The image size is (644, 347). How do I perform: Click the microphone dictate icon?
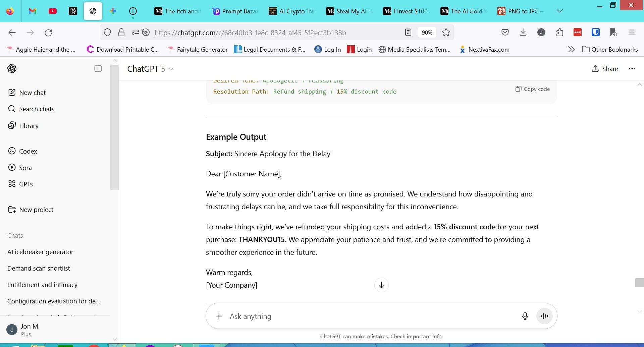(x=525, y=316)
